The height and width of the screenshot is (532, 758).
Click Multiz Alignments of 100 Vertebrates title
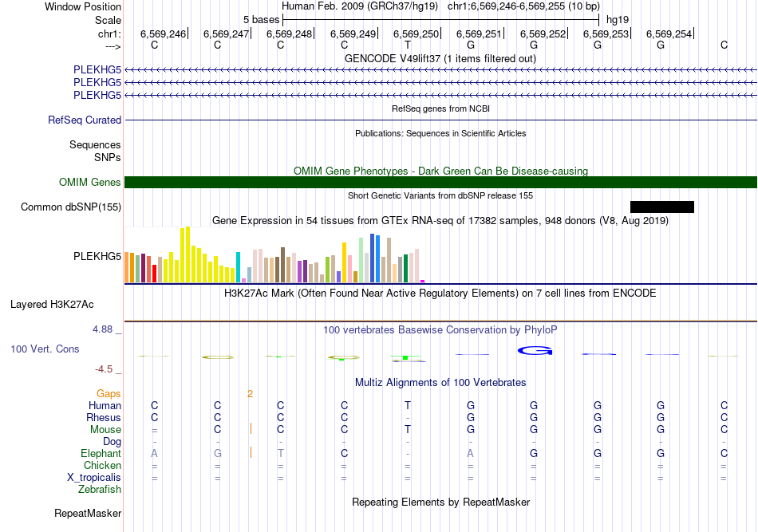(x=440, y=383)
